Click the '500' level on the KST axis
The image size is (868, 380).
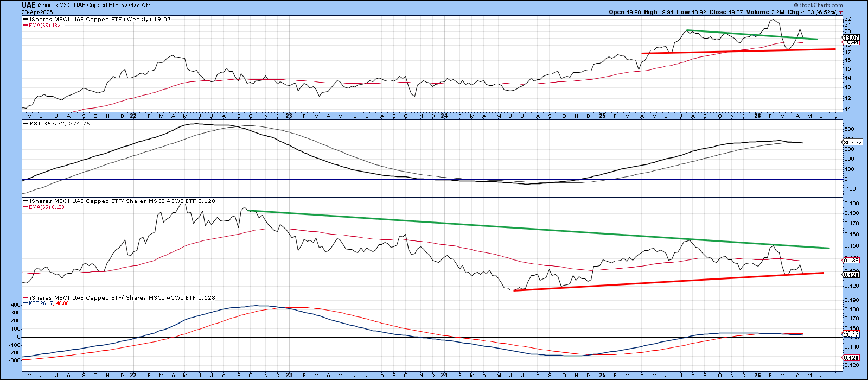850,129
